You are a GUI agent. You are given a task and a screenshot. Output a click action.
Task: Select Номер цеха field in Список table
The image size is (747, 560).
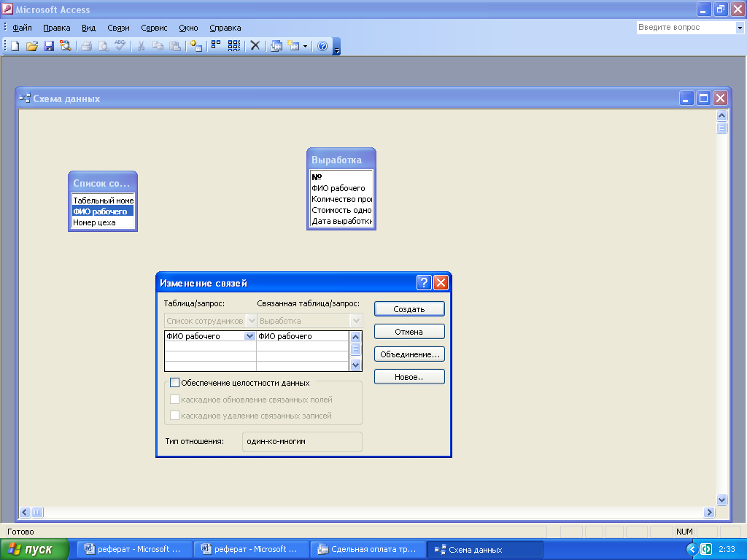[103, 222]
